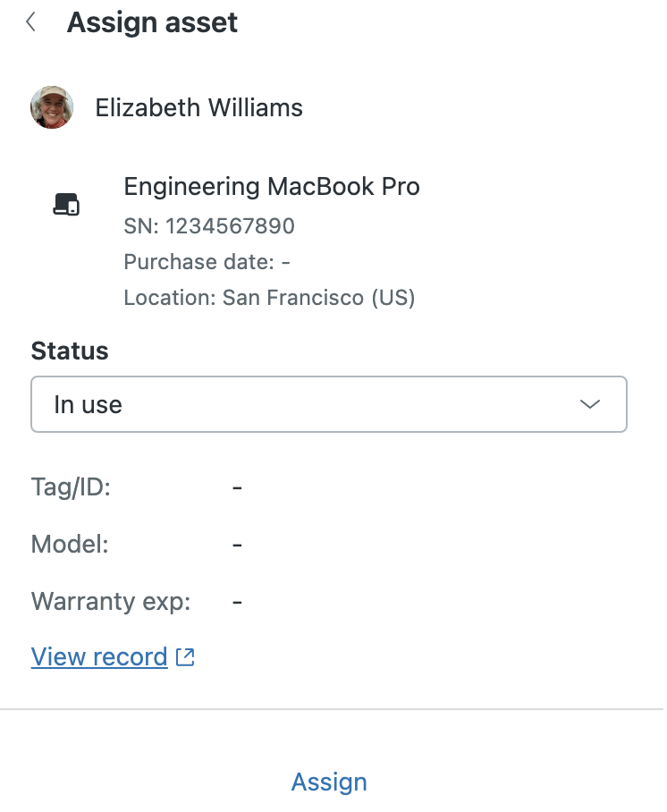Click the Tag/ID field label
Screen dimensions: 667x812
(x=71, y=488)
